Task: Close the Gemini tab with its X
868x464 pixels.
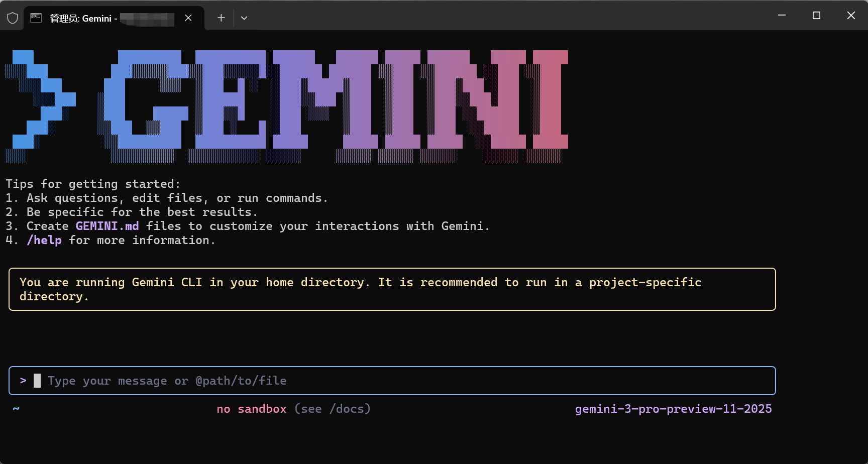Action: [x=188, y=18]
